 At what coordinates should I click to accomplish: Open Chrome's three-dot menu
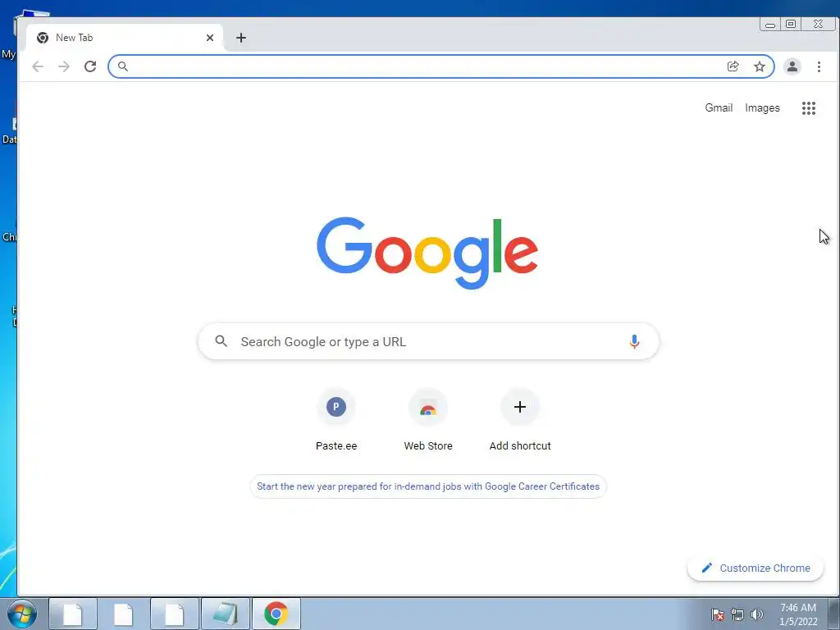click(x=819, y=66)
